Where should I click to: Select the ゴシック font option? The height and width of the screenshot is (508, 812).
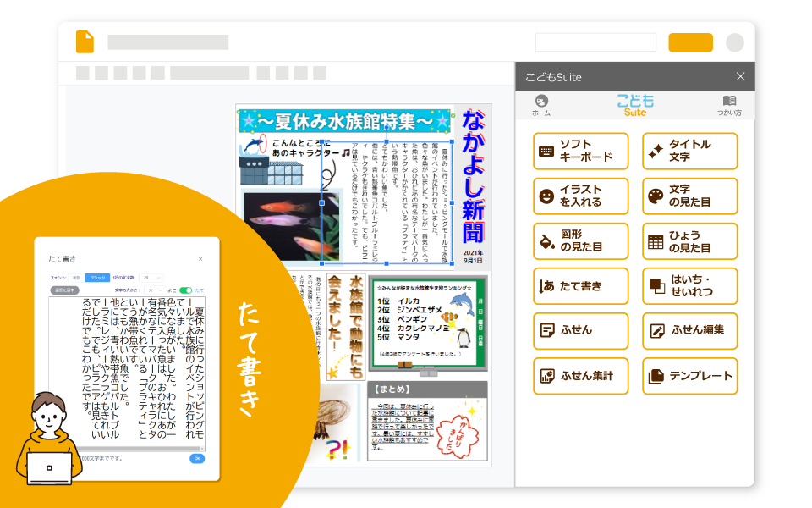tap(97, 277)
